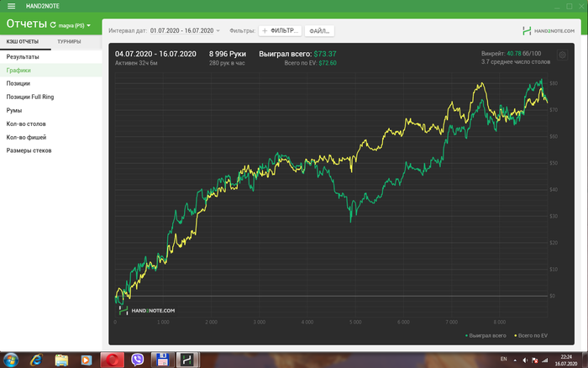Click the EN language indicator
The image size is (588, 368).
click(x=504, y=360)
